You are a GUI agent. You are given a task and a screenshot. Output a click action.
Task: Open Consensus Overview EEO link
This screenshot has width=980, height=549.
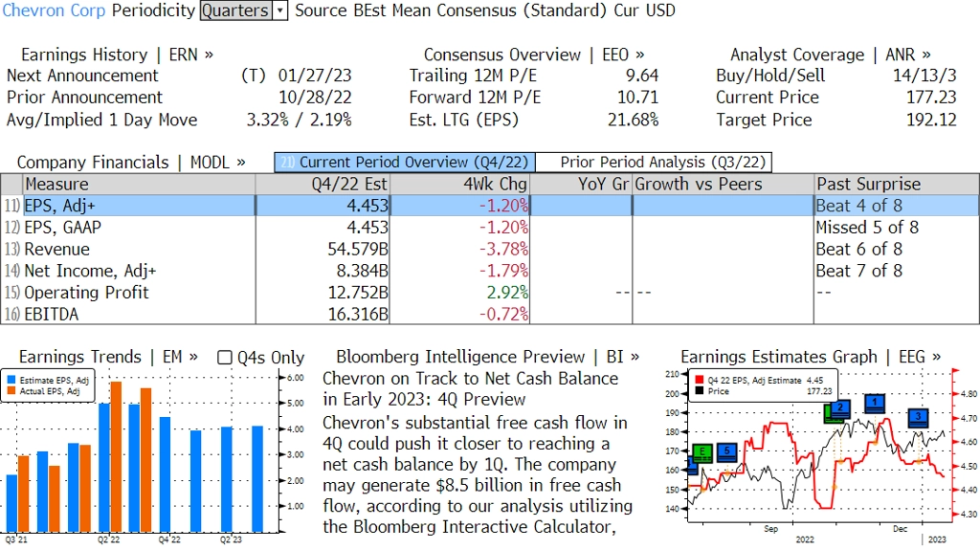(x=534, y=55)
